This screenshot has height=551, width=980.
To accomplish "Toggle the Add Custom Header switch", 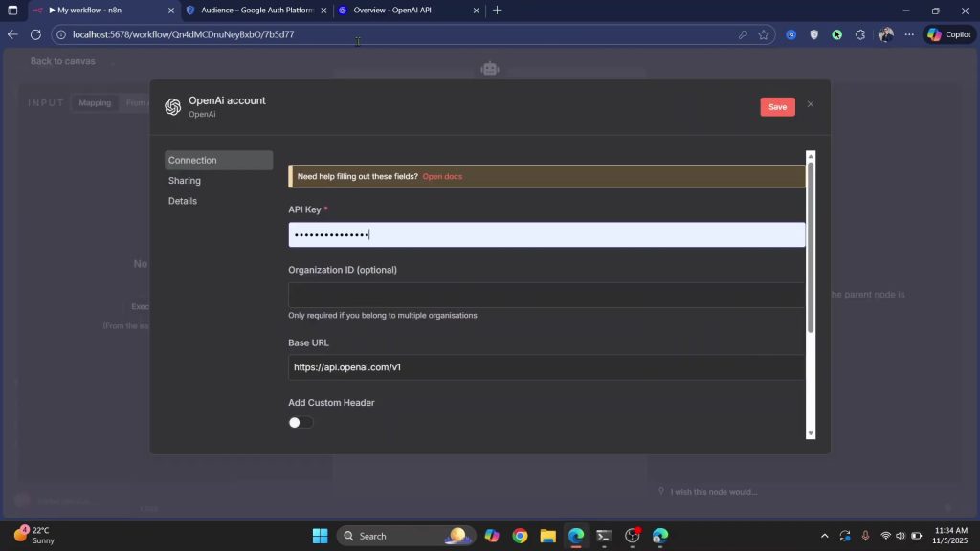I will click(301, 422).
